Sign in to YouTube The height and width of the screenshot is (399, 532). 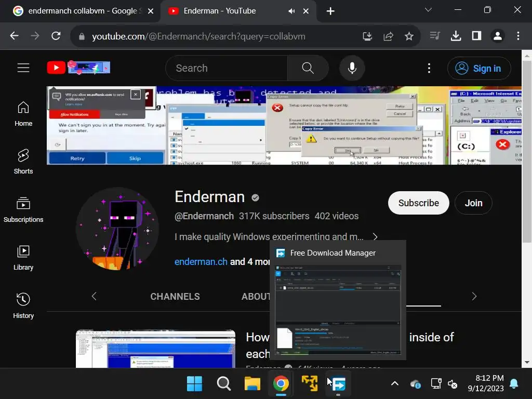(479, 69)
